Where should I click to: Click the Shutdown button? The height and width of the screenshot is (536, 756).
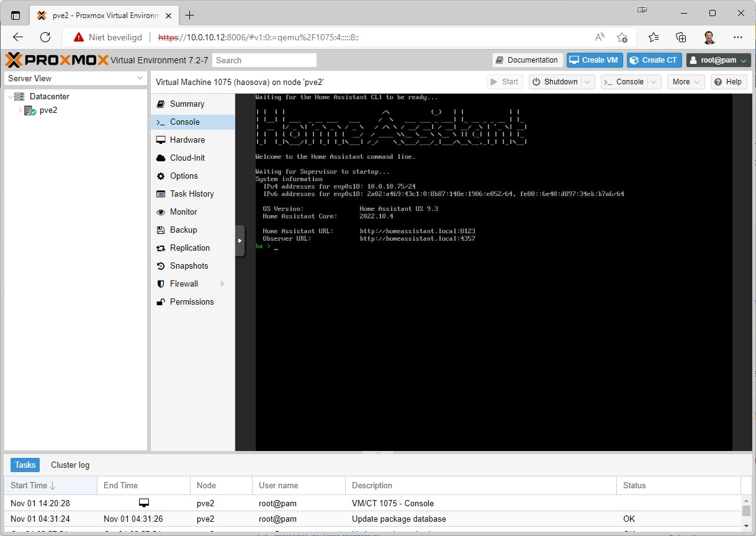(x=555, y=82)
